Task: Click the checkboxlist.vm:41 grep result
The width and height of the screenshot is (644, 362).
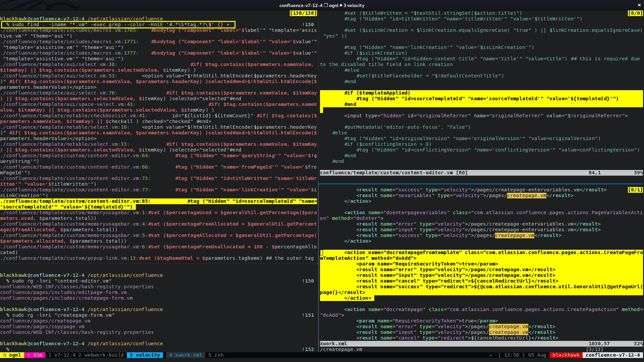Action: point(158,118)
